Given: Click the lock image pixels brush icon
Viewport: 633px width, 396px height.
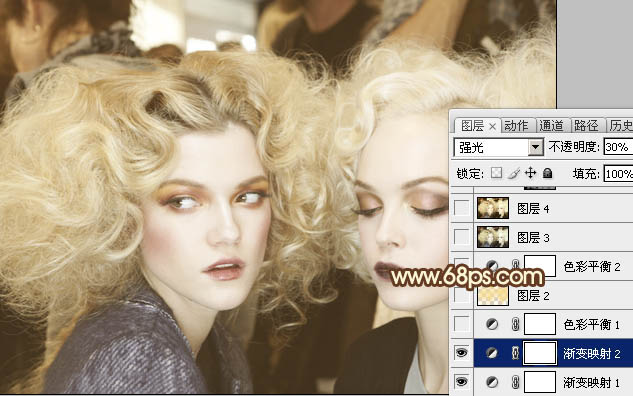Looking at the screenshot, I should [514, 173].
